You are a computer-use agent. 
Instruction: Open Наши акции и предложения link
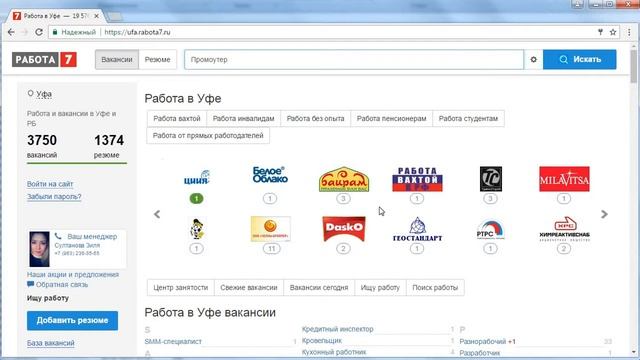pyautogui.click(x=73, y=275)
